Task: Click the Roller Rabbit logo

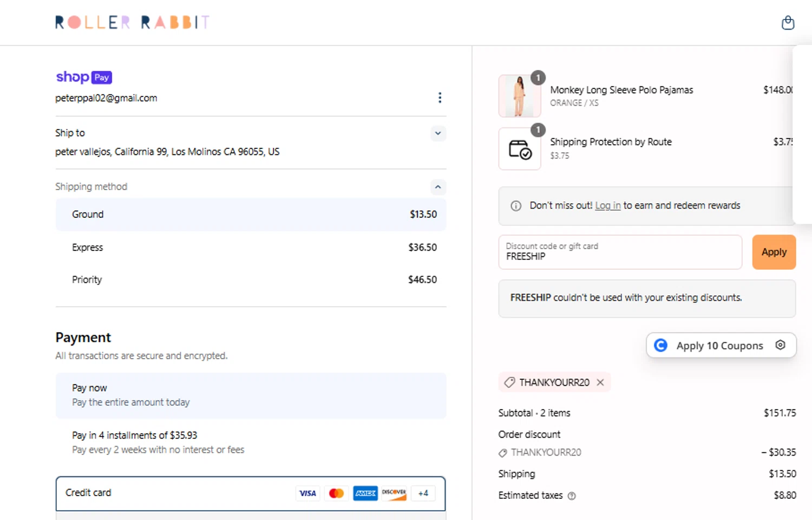Action: tap(132, 22)
